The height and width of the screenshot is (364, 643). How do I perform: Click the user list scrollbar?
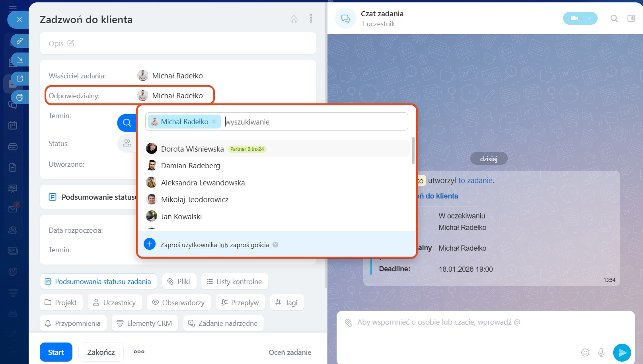pyautogui.click(x=413, y=151)
